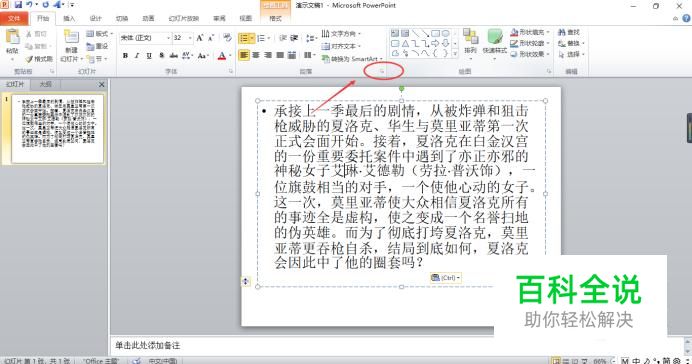Toggle Strikethrough formatting

tap(173, 56)
